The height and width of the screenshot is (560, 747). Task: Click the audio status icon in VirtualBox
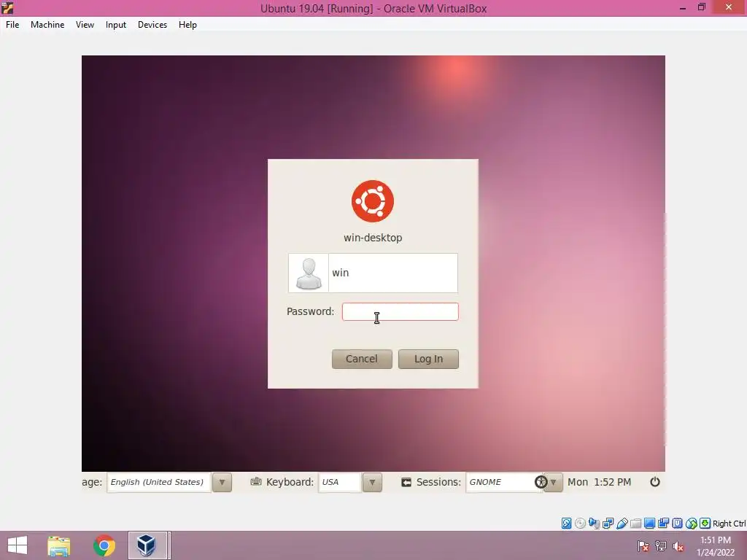pos(594,524)
